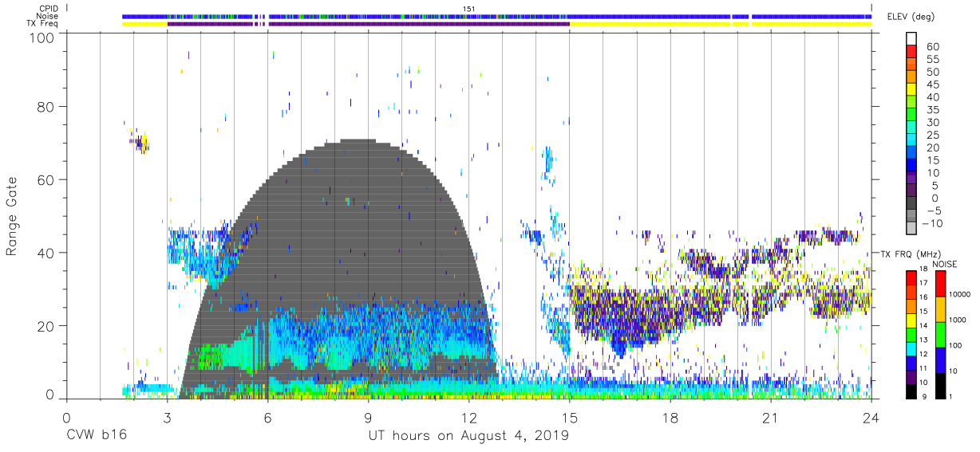Click the CVW b16 radar label
Viewport: 980px width, 452px height.
click(x=97, y=436)
